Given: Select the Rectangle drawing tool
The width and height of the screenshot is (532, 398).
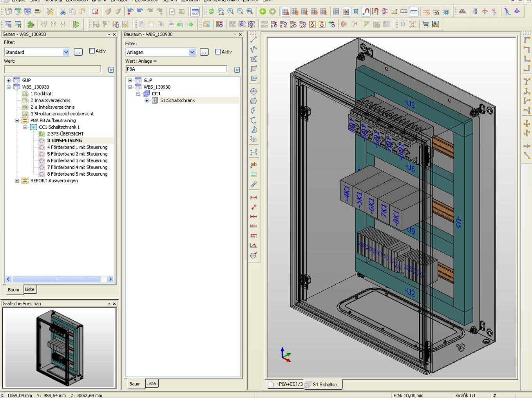Looking at the screenshot, I should pos(253,69).
